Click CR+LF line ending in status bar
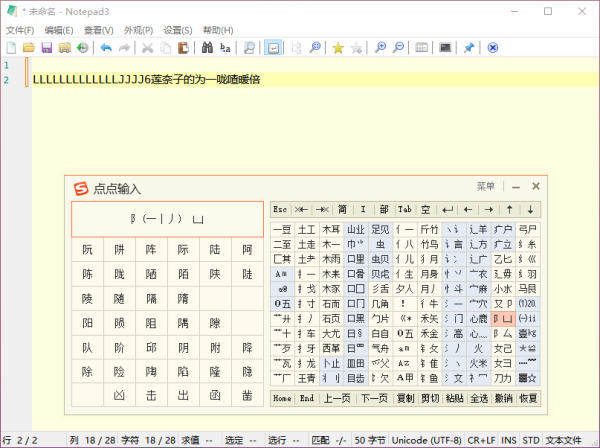Viewport: 600px width, 448px height. pyautogui.click(x=481, y=440)
